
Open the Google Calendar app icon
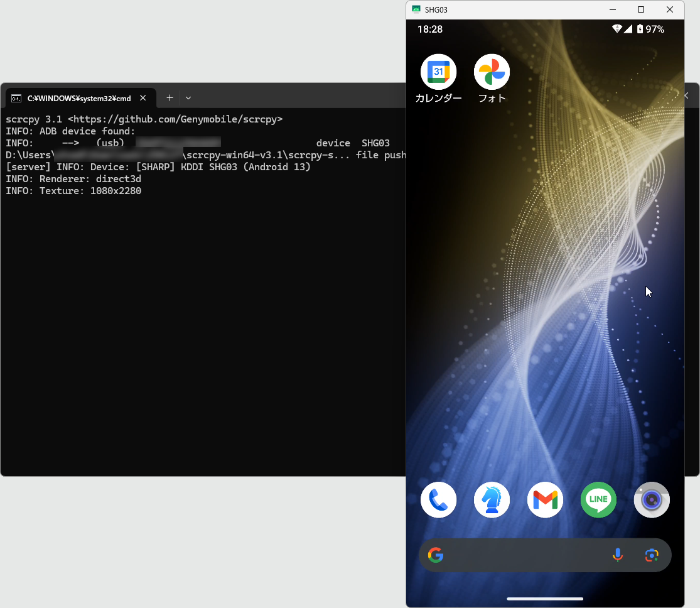click(438, 72)
